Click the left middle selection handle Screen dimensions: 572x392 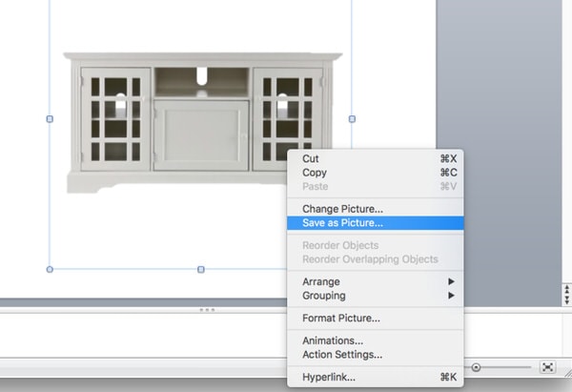50,119
